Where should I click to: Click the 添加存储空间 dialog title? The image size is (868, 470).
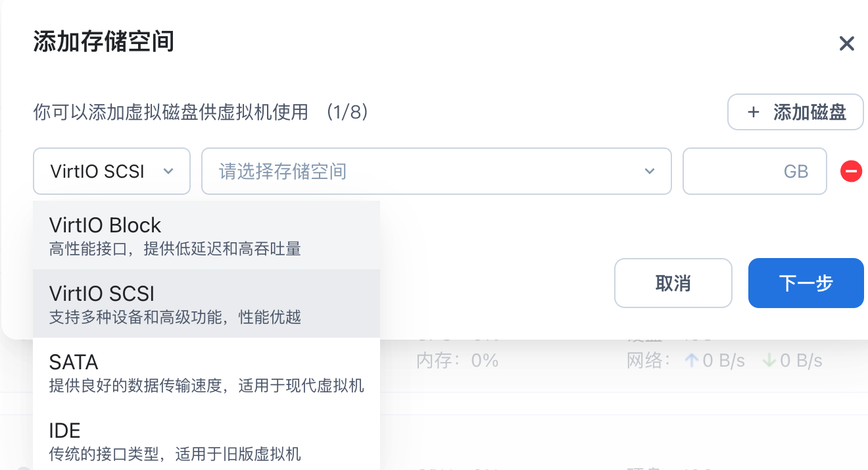pos(103,41)
